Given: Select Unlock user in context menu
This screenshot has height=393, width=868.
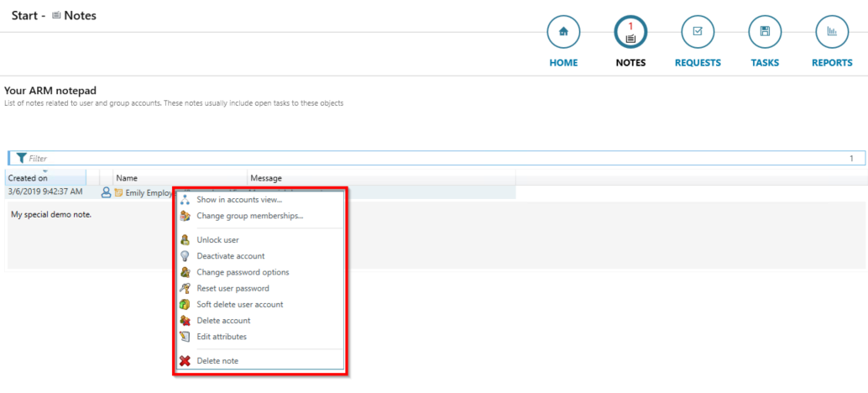Looking at the screenshot, I should pyautogui.click(x=217, y=240).
